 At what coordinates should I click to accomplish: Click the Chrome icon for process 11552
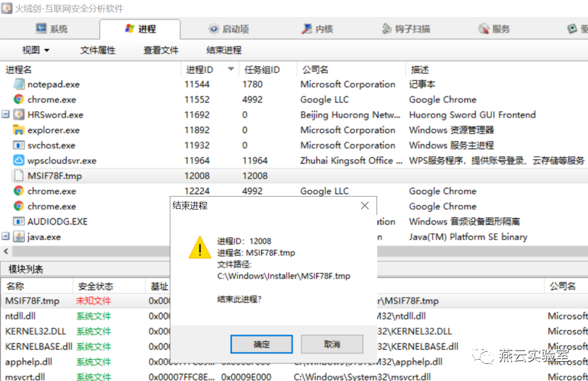pyautogui.click(x=18, y=99)
